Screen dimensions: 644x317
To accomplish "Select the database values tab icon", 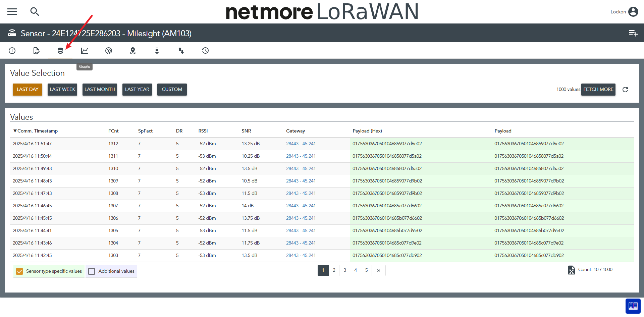I will (60, 51).
